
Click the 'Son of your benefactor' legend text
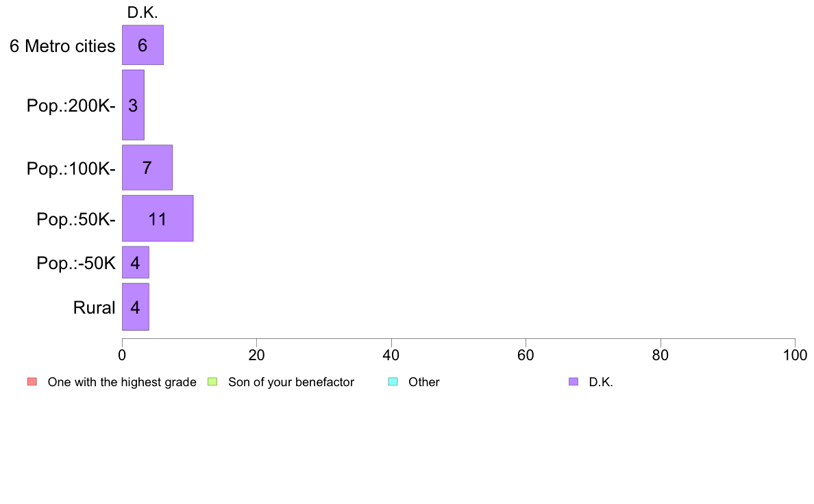291,382
